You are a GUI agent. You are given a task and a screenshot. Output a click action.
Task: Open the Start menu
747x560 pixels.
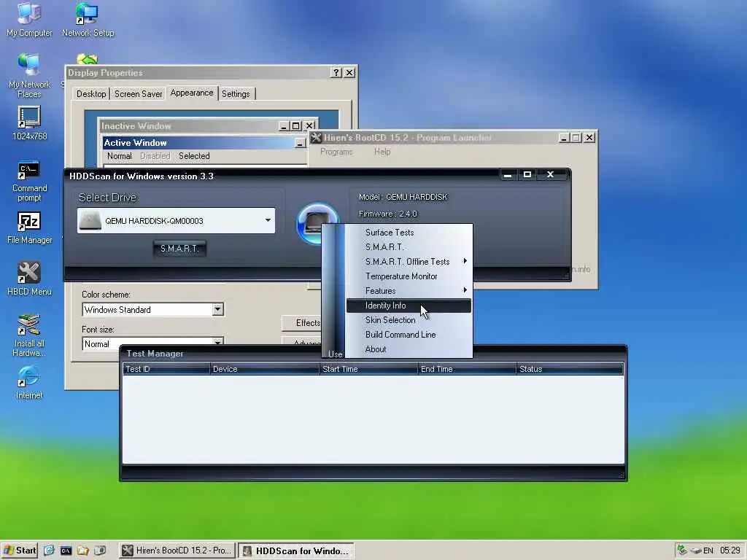click(x=20, y=551)
